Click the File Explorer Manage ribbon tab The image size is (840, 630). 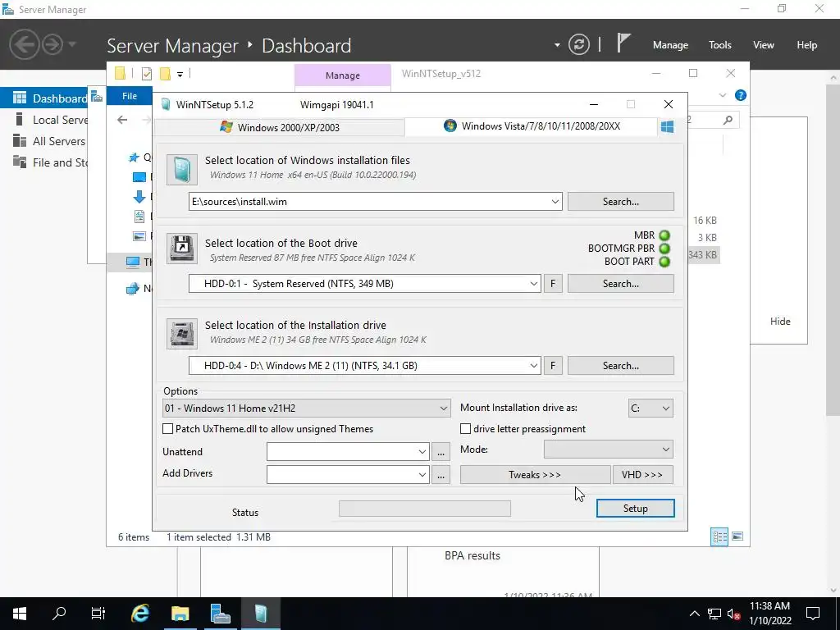[343, 75]
